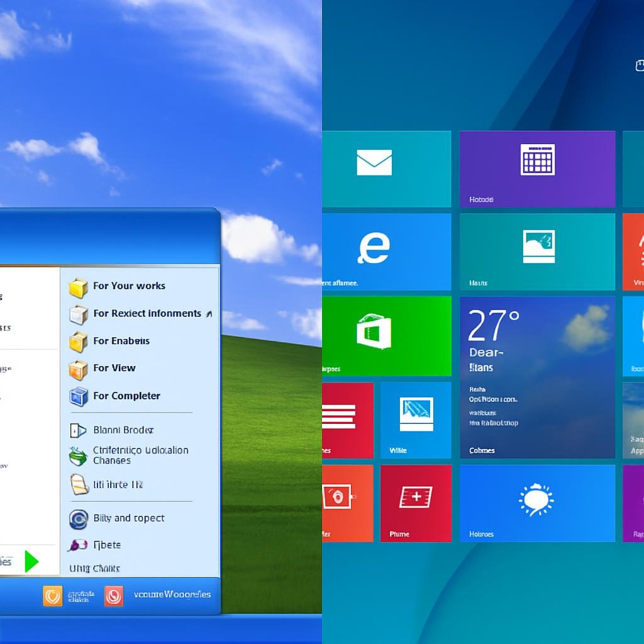Image resolution: width=644 pixels, height=644 pixels.
Task: Open the "For View" folder entry
Action: [x=114, y=369]
